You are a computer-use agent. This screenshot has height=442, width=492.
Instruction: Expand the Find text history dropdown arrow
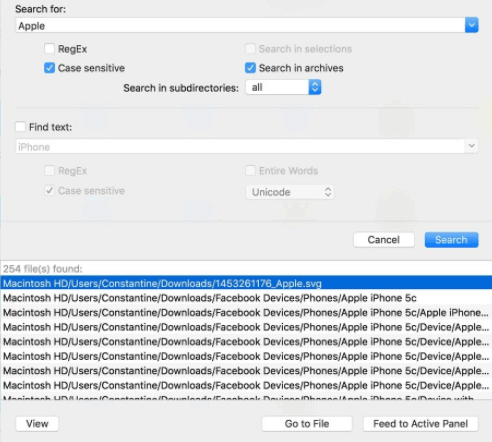(x=471, y=146)
